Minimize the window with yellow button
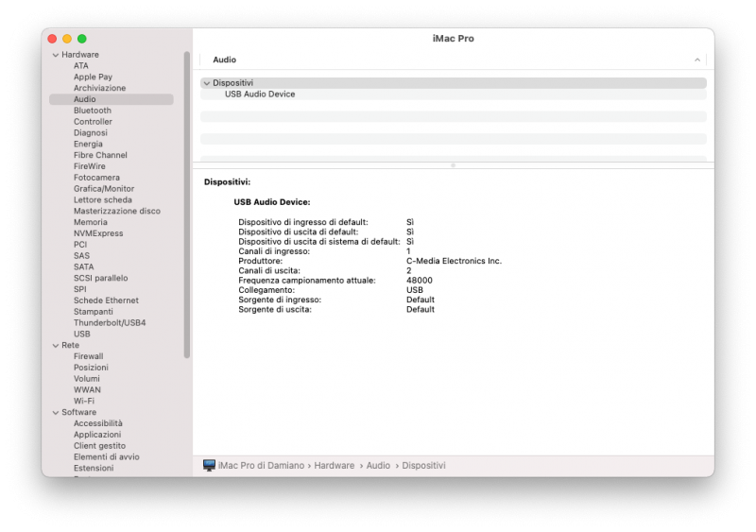 tap(67, 39)
